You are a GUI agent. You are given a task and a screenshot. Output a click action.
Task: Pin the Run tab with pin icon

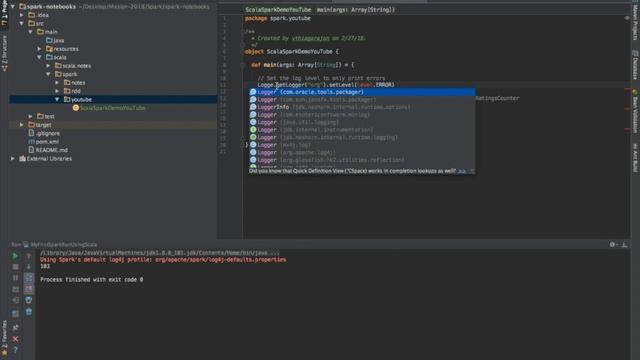click(15, 327)
